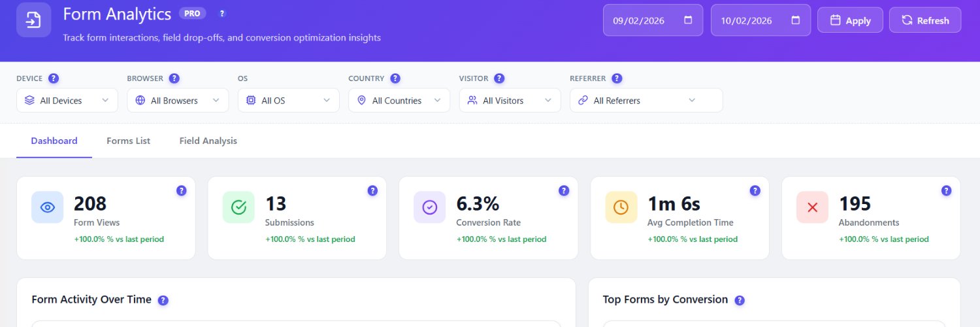Image resolution: width=980 pixels, height=327 pixels.
Task: Click the subtitle about tracking form interactions
Action: coord(221,38)
